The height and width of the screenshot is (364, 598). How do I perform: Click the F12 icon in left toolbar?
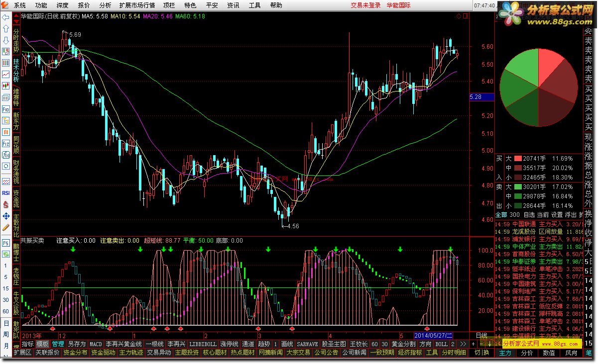pyautogui.click(x=6, y=143)
